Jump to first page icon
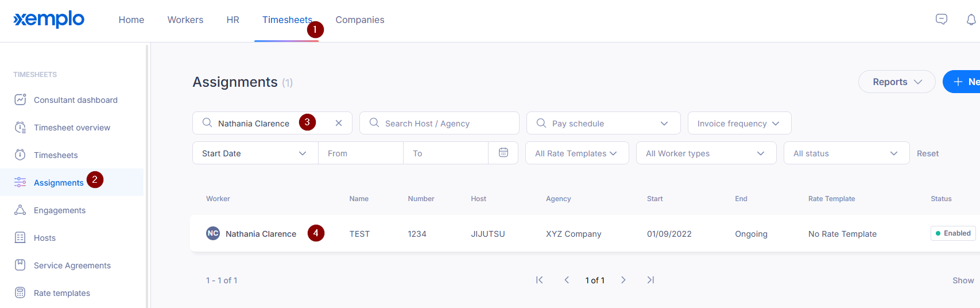 tap(539, 280)
